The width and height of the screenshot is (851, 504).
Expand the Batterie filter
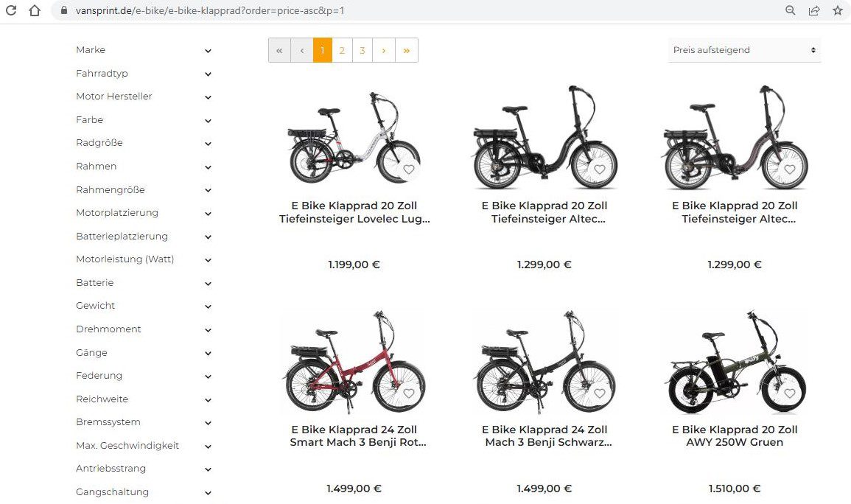point(143,283)
